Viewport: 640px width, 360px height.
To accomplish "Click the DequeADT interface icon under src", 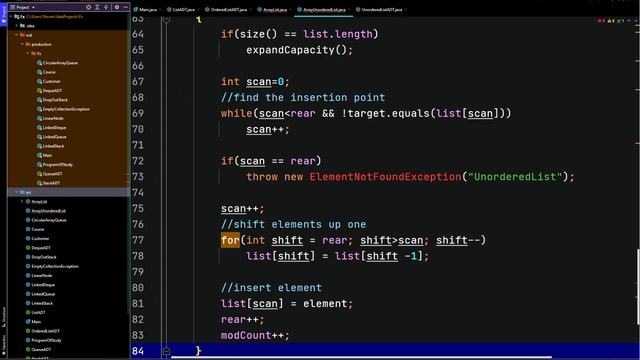I will 28,248.
